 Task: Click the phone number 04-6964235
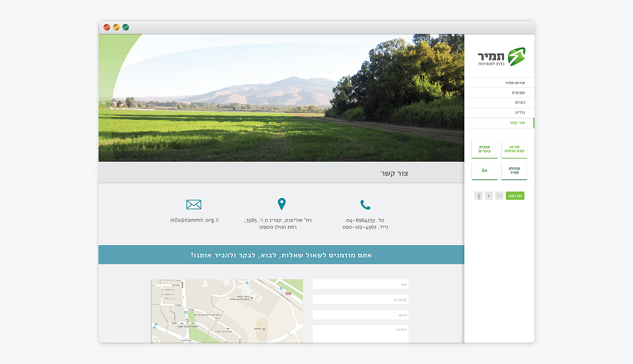[360, 221]
